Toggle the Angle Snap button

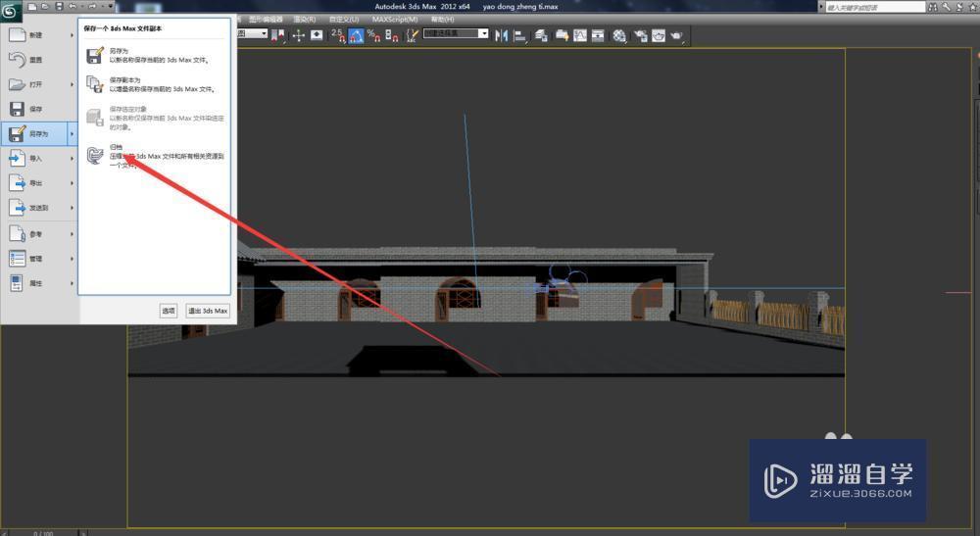point(356,35)
